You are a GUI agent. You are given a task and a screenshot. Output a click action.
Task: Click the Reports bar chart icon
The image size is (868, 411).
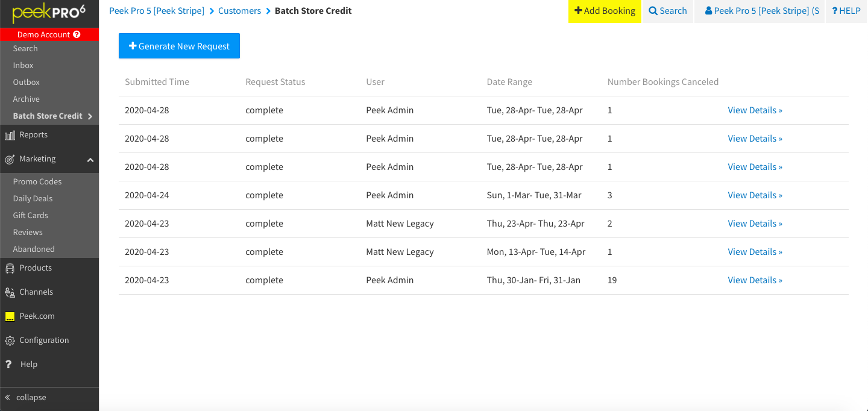[x=10, y=135]
